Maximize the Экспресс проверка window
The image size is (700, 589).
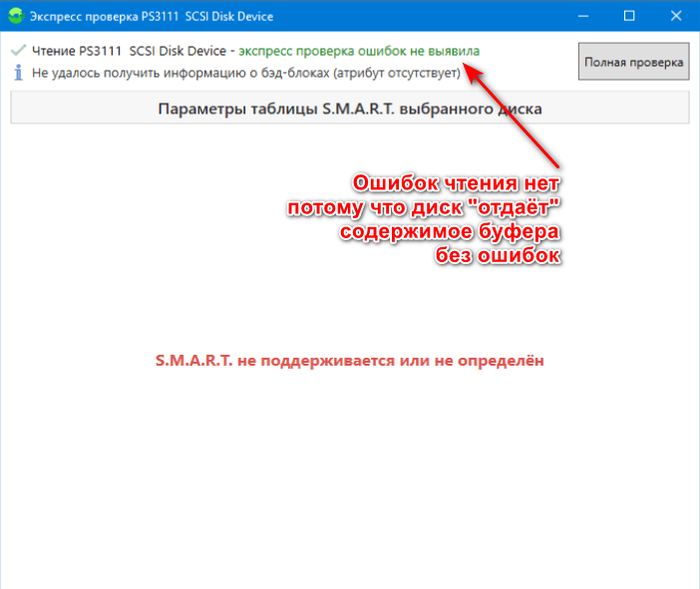click(x=629, y=16)
